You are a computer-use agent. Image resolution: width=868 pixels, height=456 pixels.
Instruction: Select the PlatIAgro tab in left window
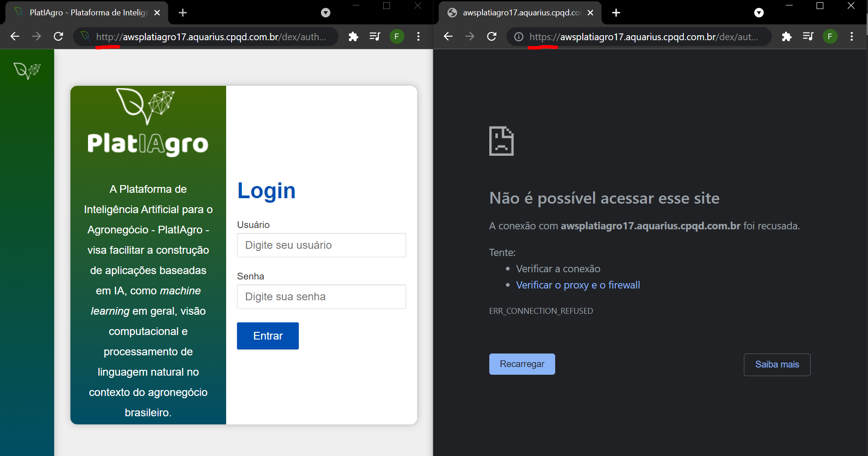pyautogui.click(x=87, y=13)
